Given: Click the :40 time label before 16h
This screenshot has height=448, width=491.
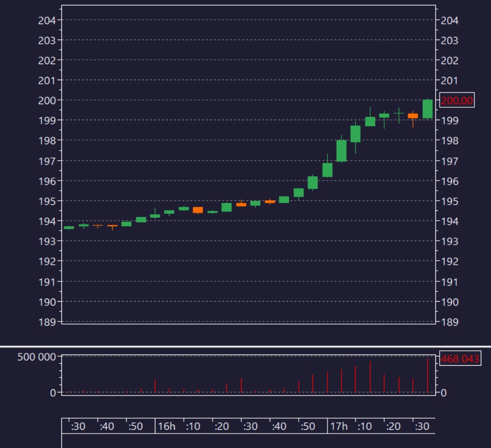Looking at the screenshot, I should 106,426.
